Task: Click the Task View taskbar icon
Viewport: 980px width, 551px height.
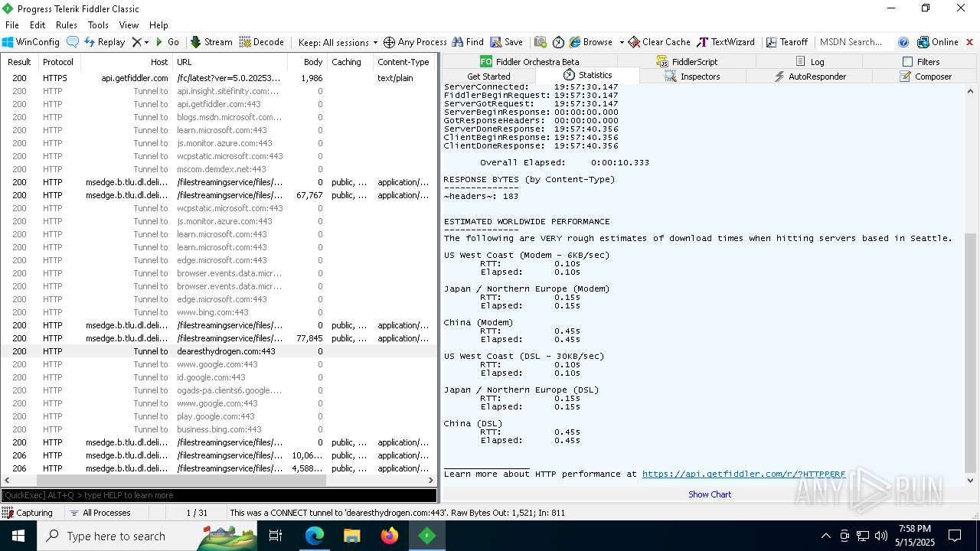Action: point(276,536)
